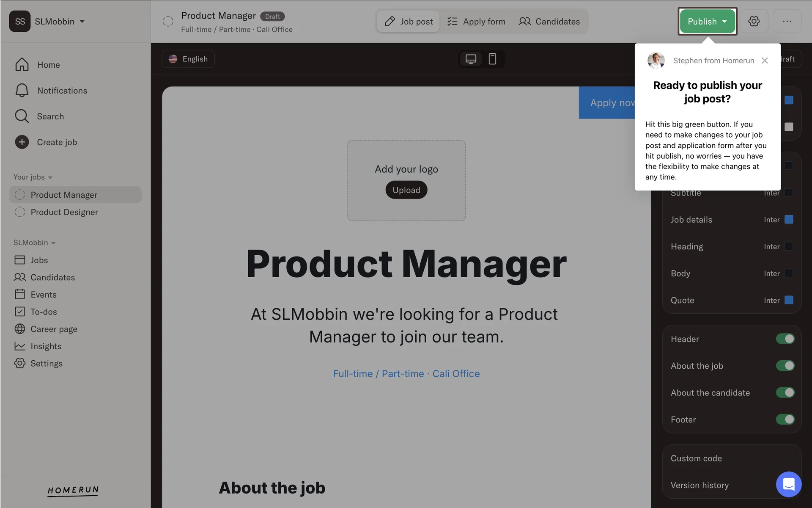
Task: Toggle the Header section switch
Action: (x=785, y=339)
